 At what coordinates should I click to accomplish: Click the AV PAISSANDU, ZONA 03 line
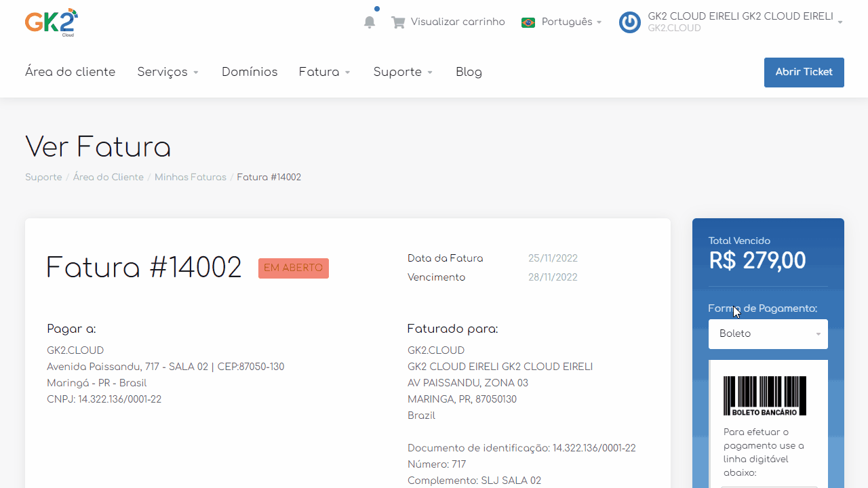click(468, 383)
